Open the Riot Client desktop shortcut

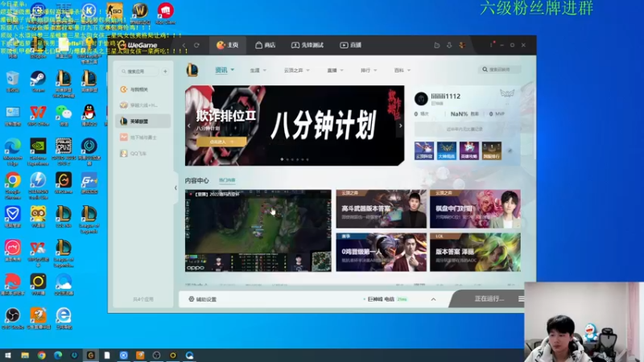click(166, 14)
